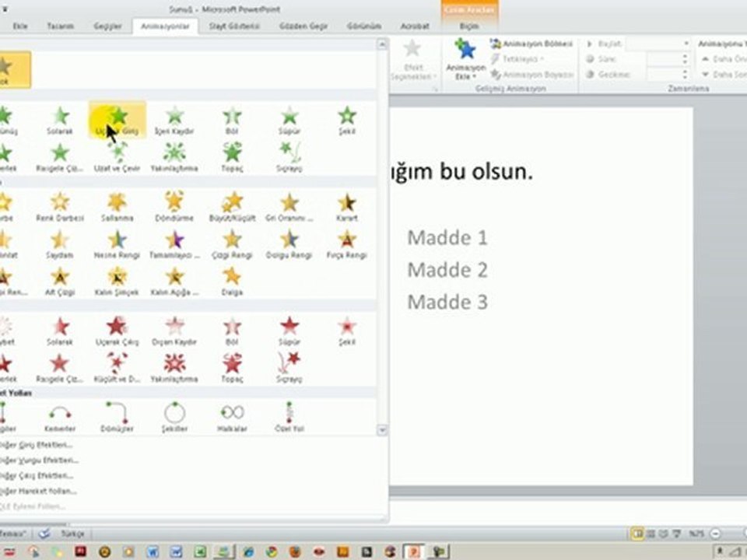Screen dimensions: 747x560
Task: Select the green Şekil entrance effect
Action: point(347,121)
